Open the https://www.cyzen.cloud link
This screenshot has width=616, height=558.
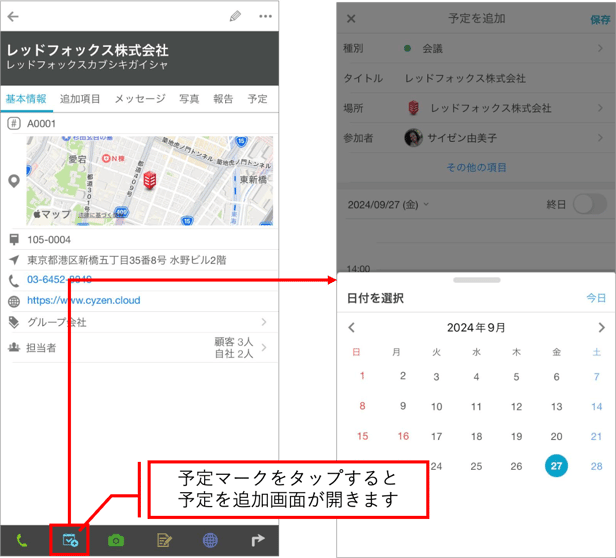tap(84, 300)
